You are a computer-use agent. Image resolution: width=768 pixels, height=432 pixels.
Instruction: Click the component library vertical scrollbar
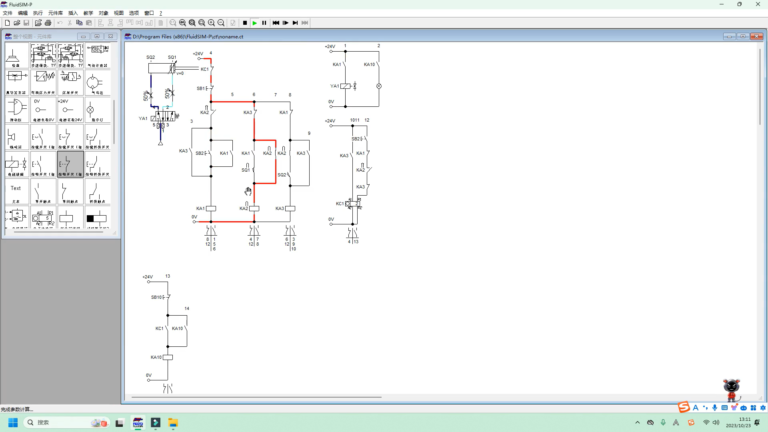click(114, 122)
